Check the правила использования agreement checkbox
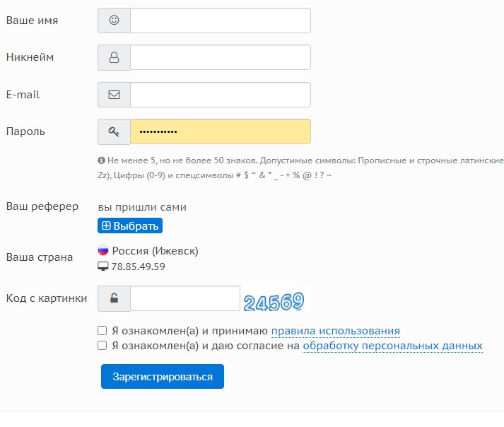This screenshot has height=427, width=504. (102, 330)
